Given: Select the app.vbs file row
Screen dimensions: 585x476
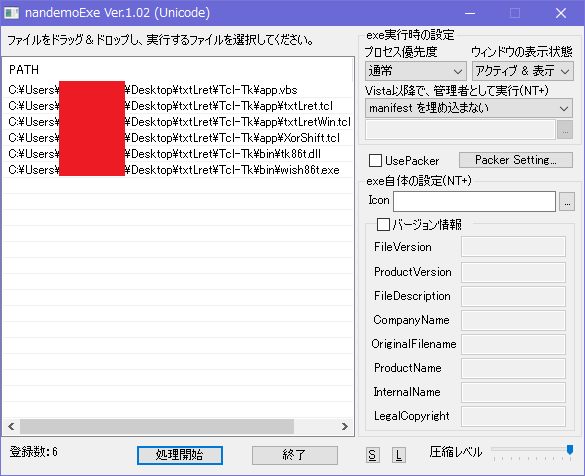Looking at the screenshot, I should pos(178,90).
